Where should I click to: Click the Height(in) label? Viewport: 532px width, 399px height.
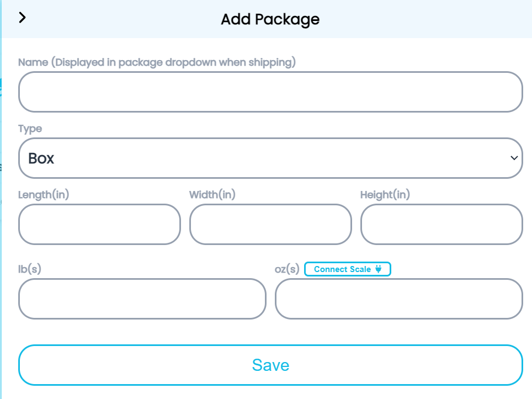click(x=385, y=195)
